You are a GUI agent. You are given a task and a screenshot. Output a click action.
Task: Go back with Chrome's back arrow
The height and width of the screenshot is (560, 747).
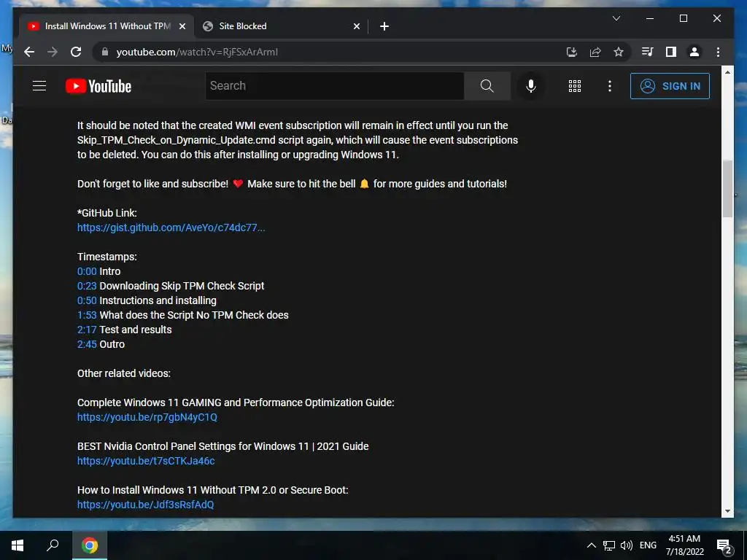[29, 52]
